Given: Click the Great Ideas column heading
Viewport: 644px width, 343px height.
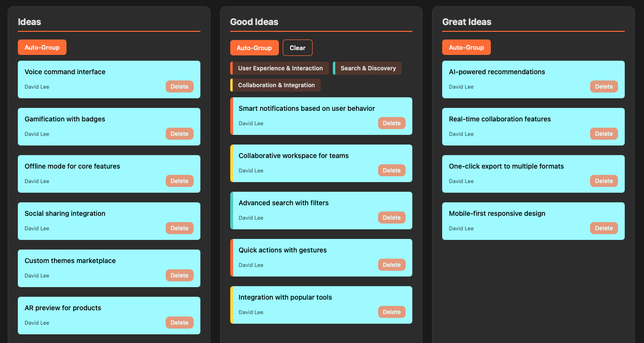Looking at the screenshot, I should 467,22.
